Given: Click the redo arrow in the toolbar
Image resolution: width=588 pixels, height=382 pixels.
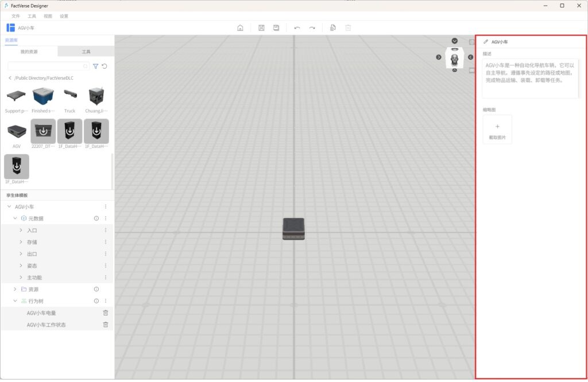Looking at the screenshot, I should click(x=312, y=28).
